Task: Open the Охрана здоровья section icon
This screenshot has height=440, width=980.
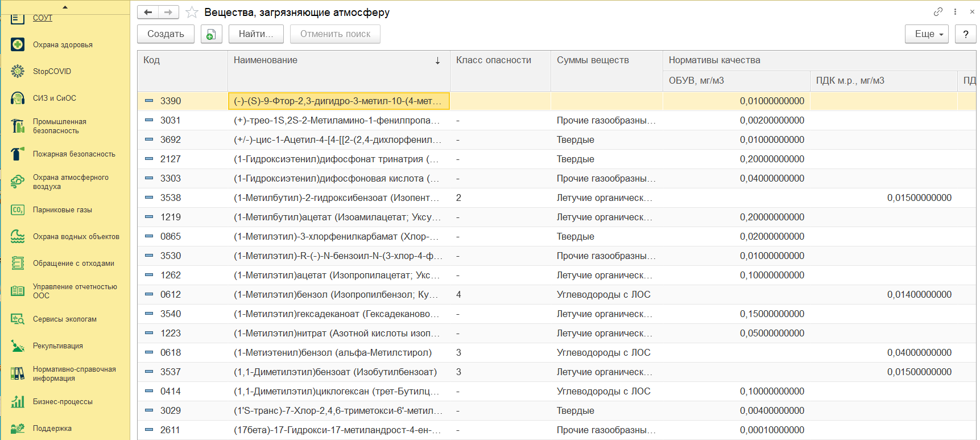Action: pyautogui.click(x=18, y=44)
